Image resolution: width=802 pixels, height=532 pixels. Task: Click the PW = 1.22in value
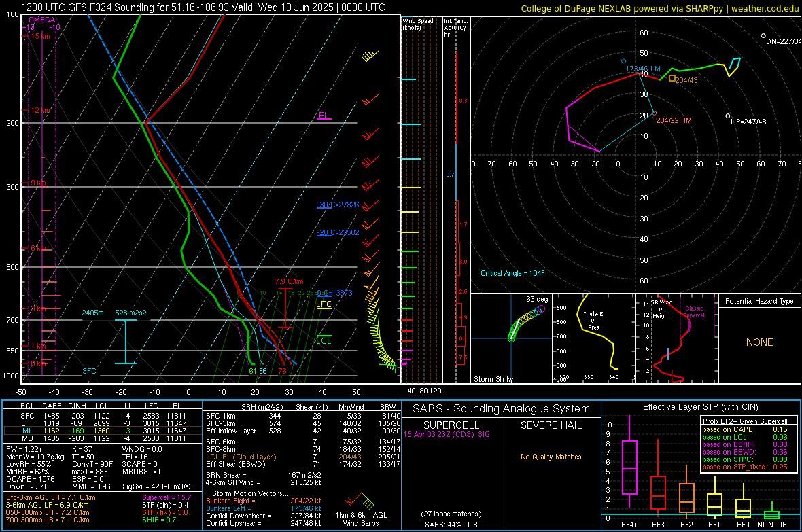point(26,449)
